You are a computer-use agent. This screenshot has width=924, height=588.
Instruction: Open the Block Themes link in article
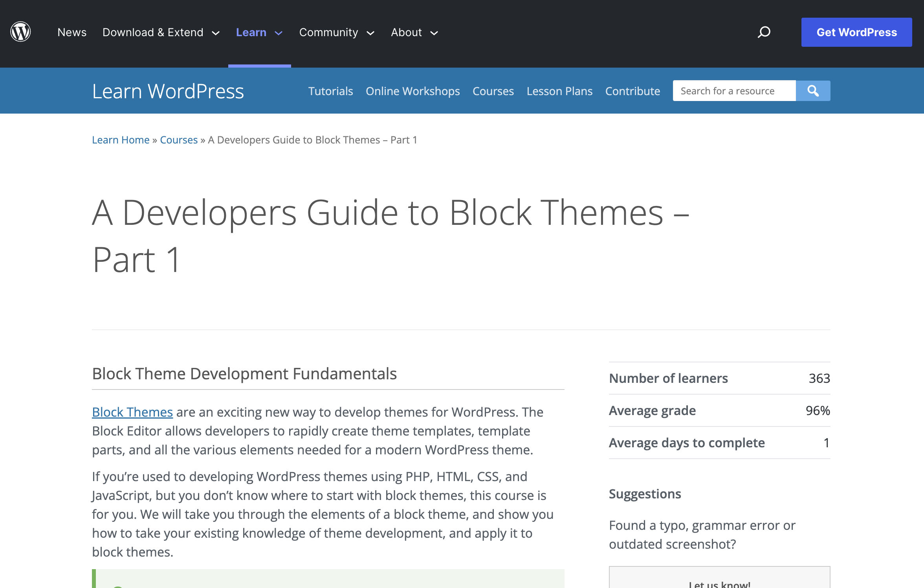[x=132, y=412]
